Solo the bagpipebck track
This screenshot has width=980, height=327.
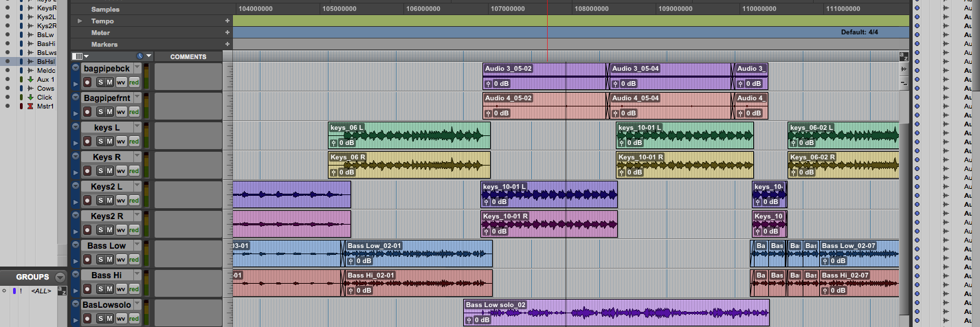pyautogui.click(x=100, y=82)
